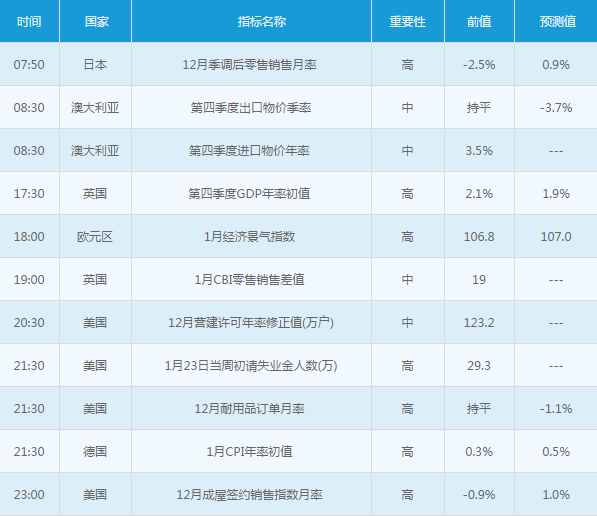597x516 pixels.
Task: Open 第四季度出口物价季率 indicator
Action: 251,107
